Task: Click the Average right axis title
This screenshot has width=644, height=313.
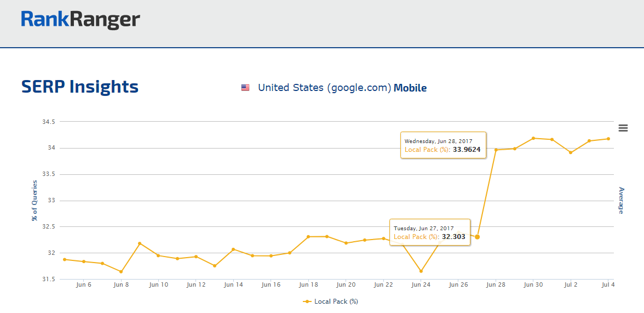Action: pyautogui.click(x=621, y=200)
